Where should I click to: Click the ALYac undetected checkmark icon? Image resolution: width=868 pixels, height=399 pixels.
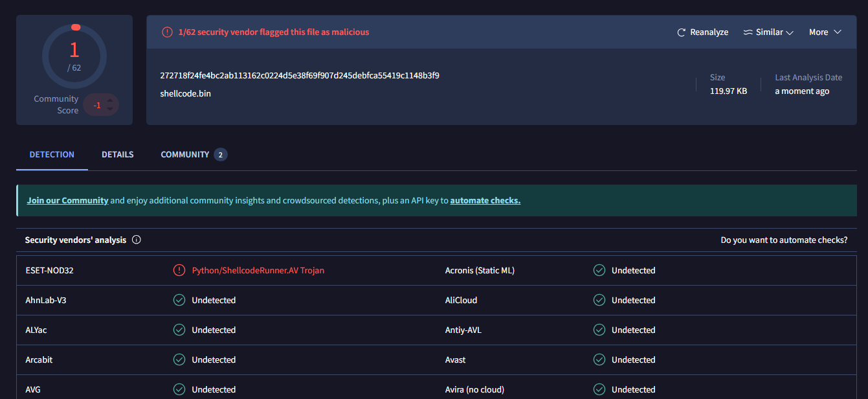(x=179, y=330)
